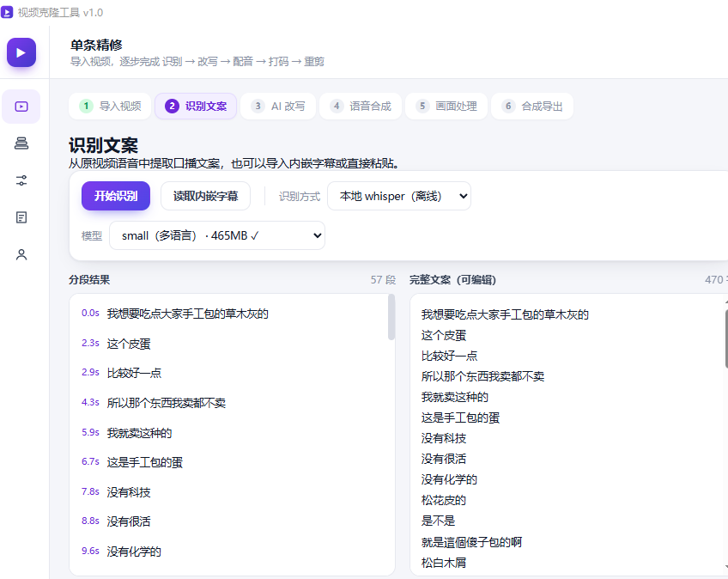Select the 2.3s 这个皮蛋 segment
The image size is (728, 579).
pyautogui.click(x=231, y=344)
